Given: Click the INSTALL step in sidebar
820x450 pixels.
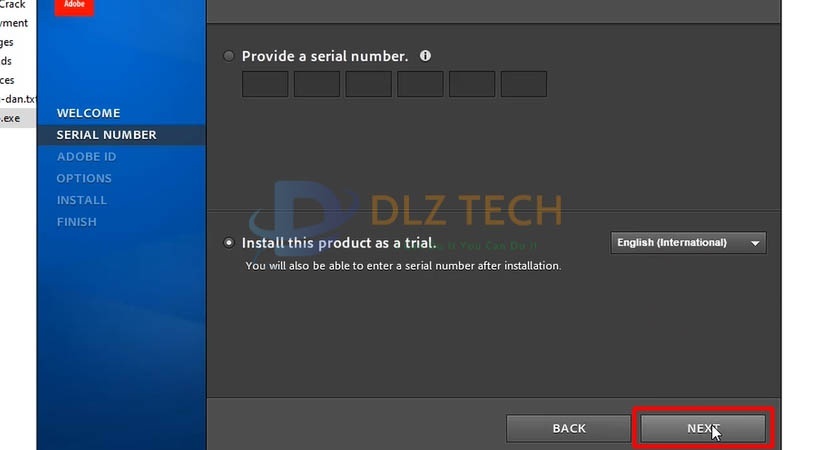Looking at the screenshot, I should (81, 200).
